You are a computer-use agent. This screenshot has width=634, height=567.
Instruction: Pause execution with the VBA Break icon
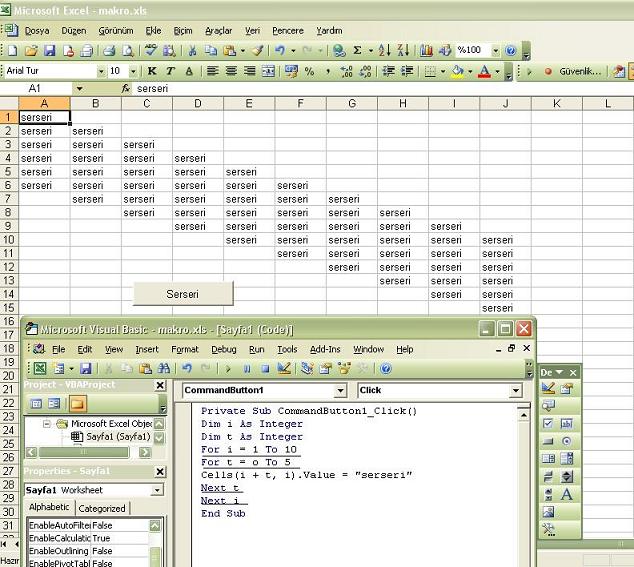[x=247, y=369]
